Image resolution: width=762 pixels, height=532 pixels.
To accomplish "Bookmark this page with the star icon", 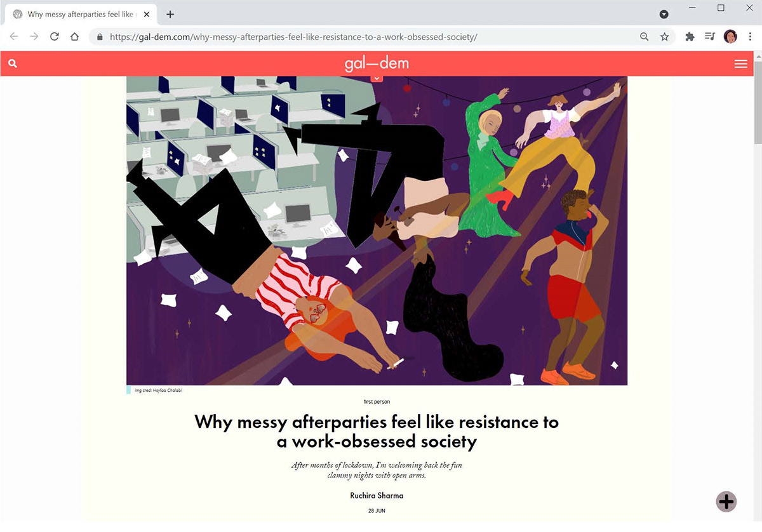I will pyautogui.click(x=664, y=37).
